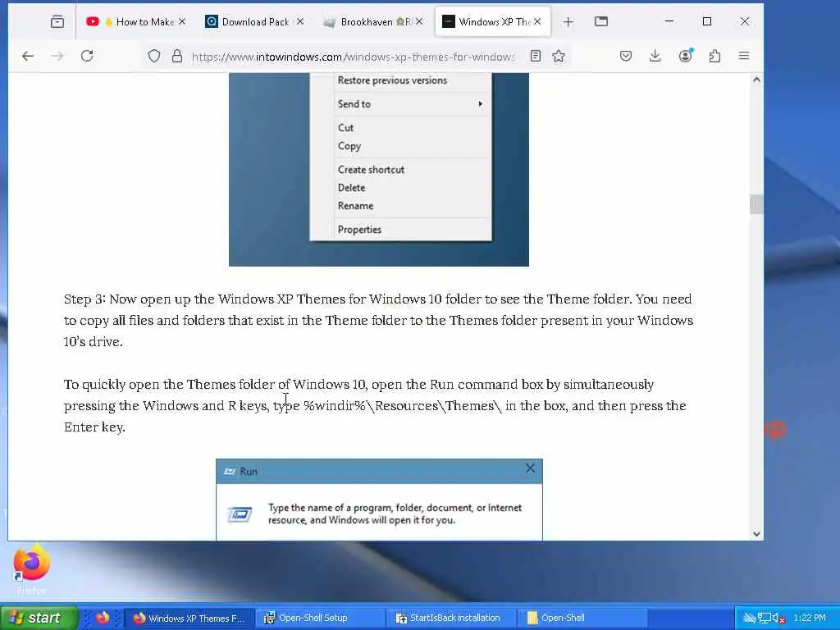Open the downloads panel
Screen dimensions: 840x630
655,56
